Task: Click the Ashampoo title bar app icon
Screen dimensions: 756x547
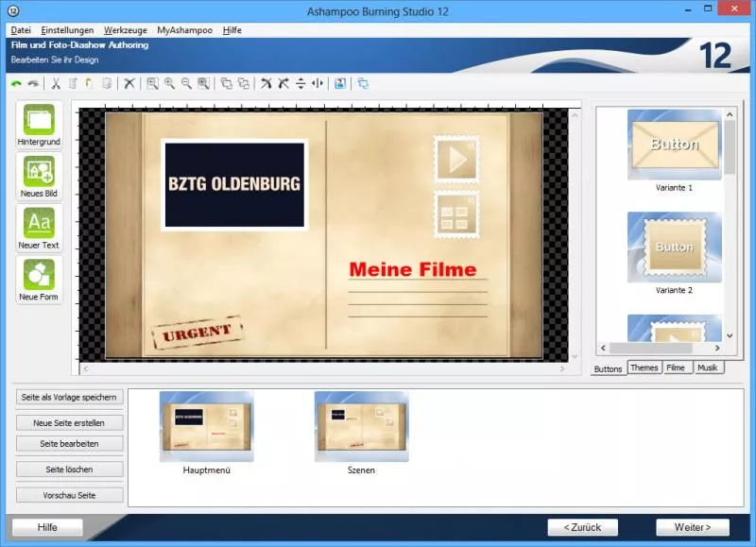Action: 13,10
